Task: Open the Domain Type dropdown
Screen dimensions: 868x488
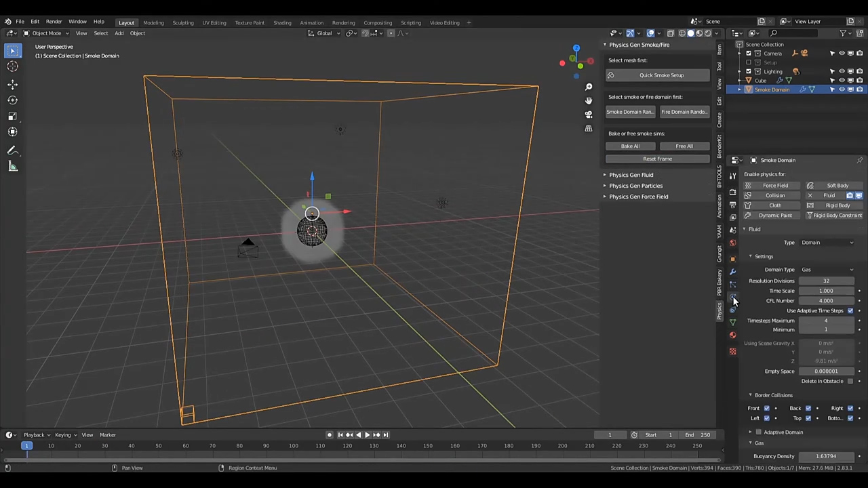Action: click(x=827, y=270)
